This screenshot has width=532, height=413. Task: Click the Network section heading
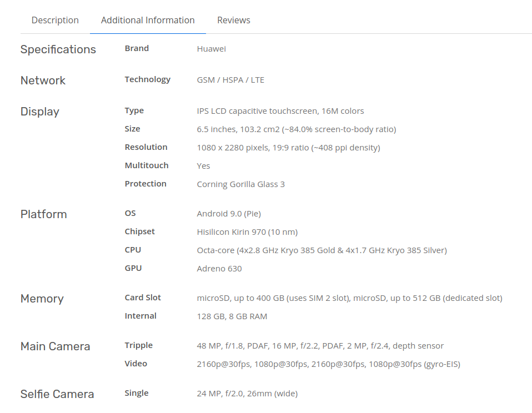point(43,80)
